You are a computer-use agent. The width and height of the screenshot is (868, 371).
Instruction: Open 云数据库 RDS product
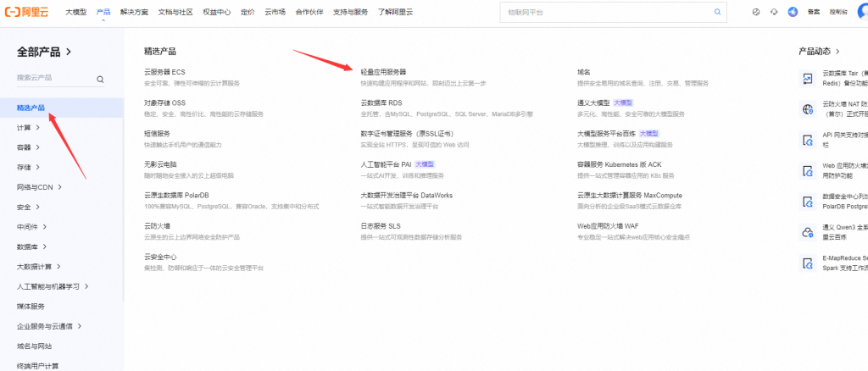click(381, 102)
